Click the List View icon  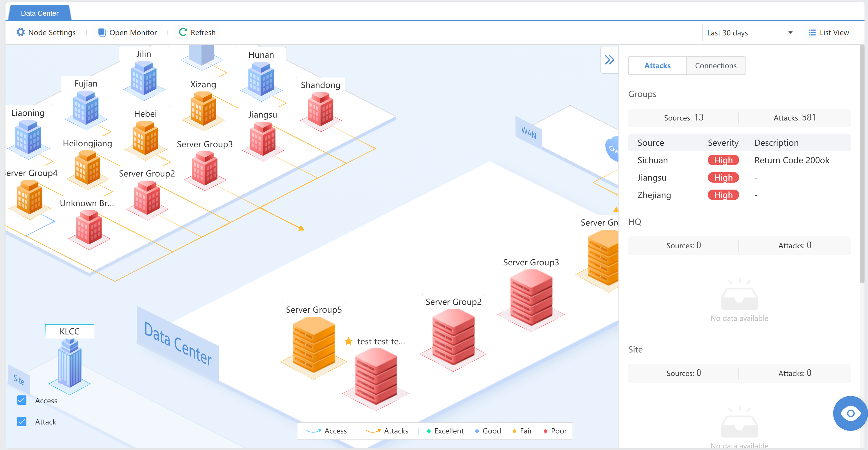(812, 33)
